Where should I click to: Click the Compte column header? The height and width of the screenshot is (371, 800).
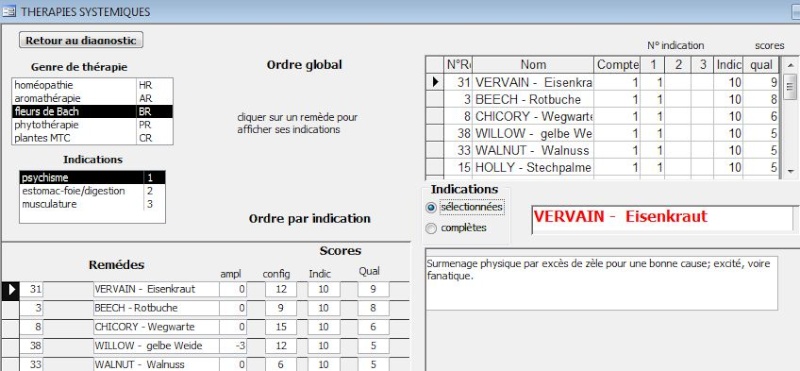click(x=617, y=65)
